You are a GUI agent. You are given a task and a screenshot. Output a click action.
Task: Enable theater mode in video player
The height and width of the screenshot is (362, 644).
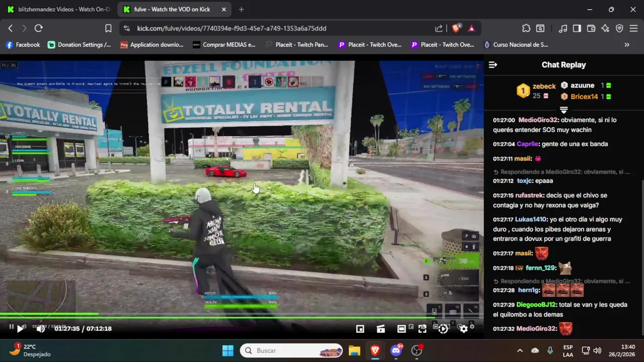coord(401,329)
